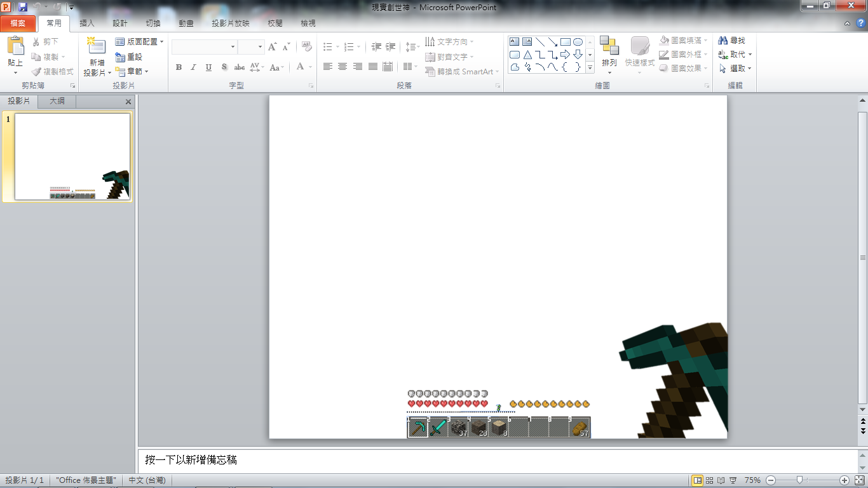Switch to Reading view in status bar
The height and width of the screenshot is (488, 868).
721,480
